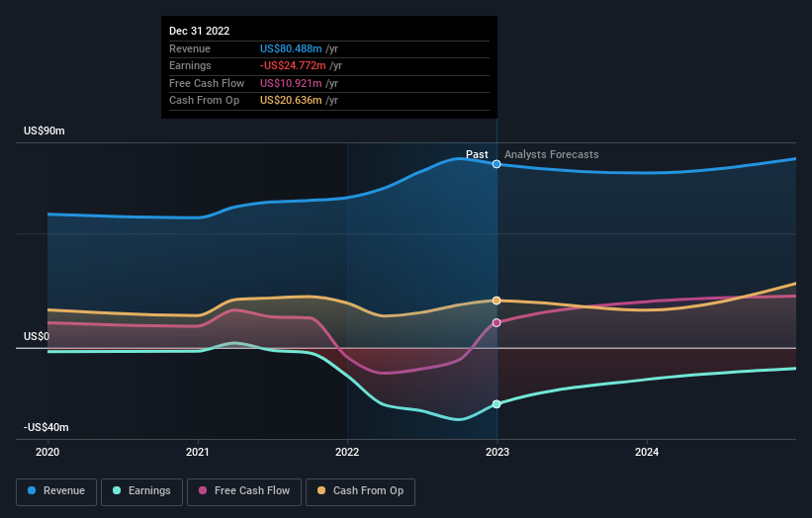Click the US$0 y-axis label

(37, 337)
